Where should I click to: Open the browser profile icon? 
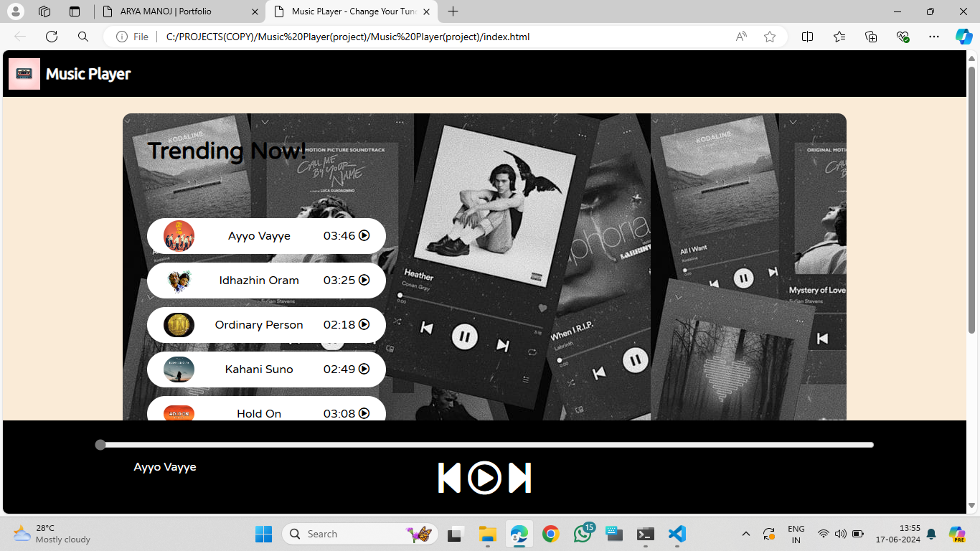click(15, 11)
